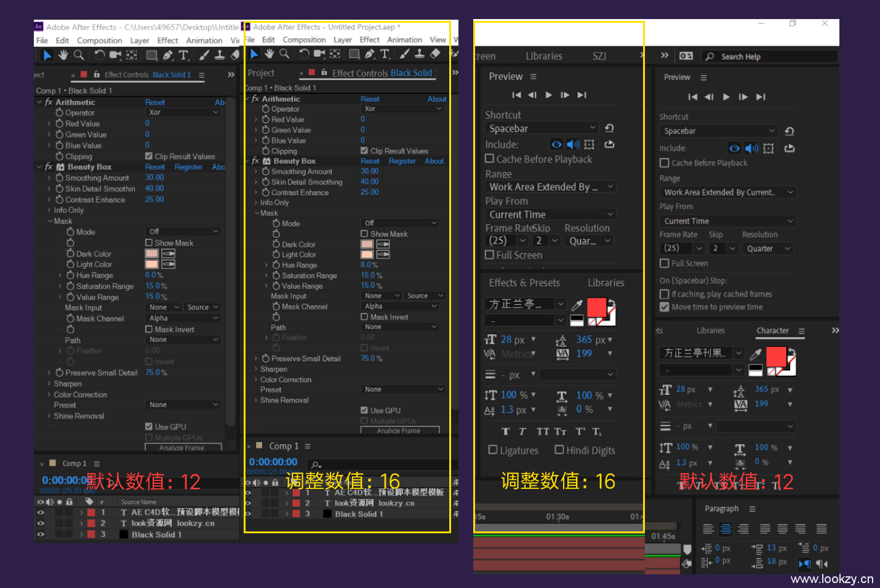This screenshot has width=880, height=588.
Task: Activate the Unified Camera tool in Untitled Project.aep window
Action: 320,54
